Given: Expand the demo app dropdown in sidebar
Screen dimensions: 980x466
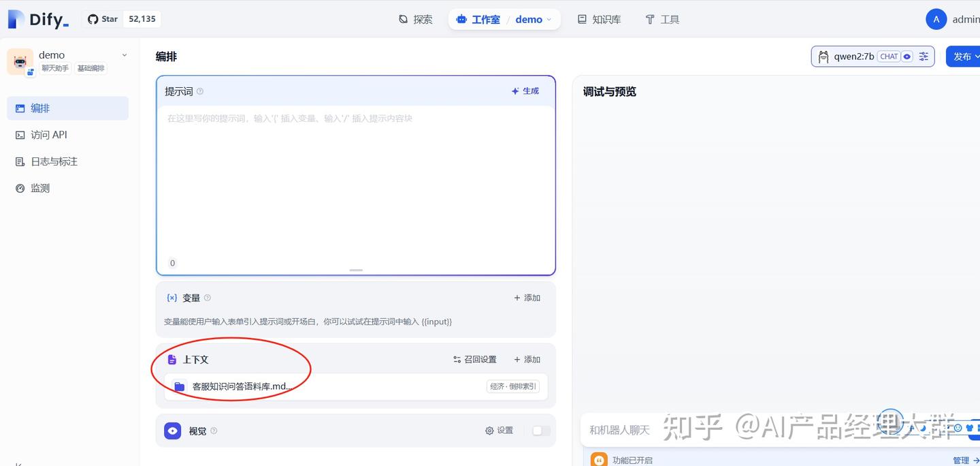Looking at the screenshot, I should (124, 55).
